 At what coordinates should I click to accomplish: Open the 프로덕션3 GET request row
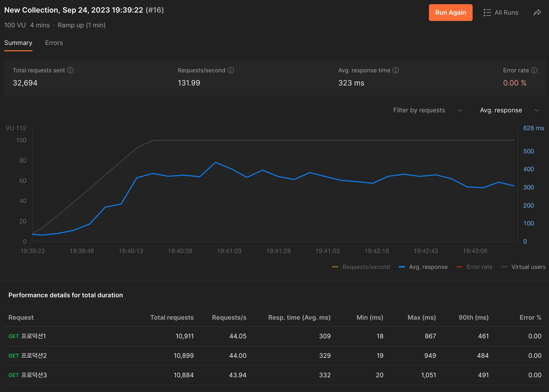click(34, 375)
